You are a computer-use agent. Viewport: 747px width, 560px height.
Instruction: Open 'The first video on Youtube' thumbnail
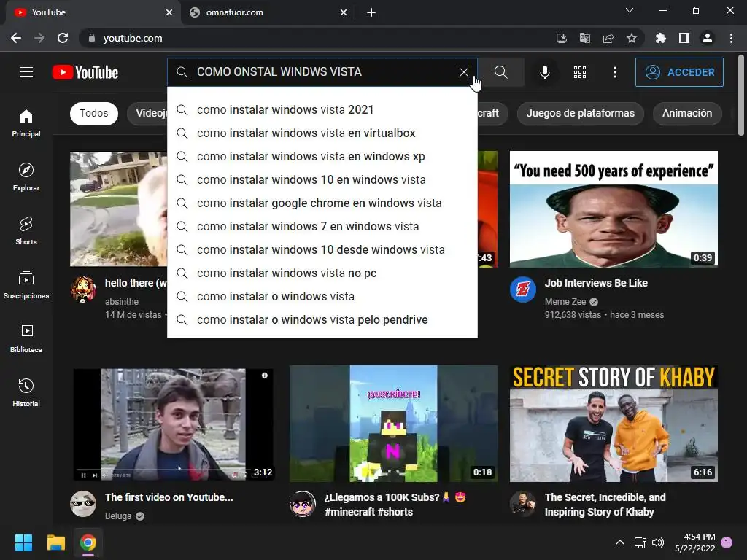(174, 424)
